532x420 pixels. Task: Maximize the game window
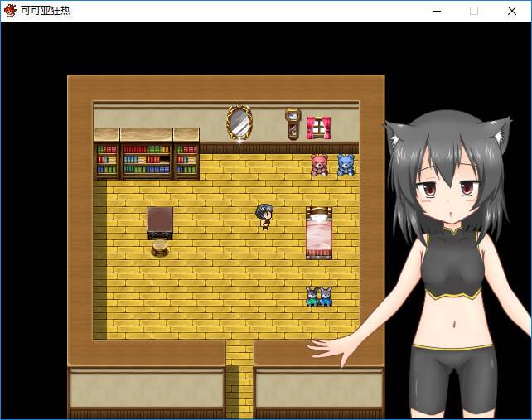[474, 11]
